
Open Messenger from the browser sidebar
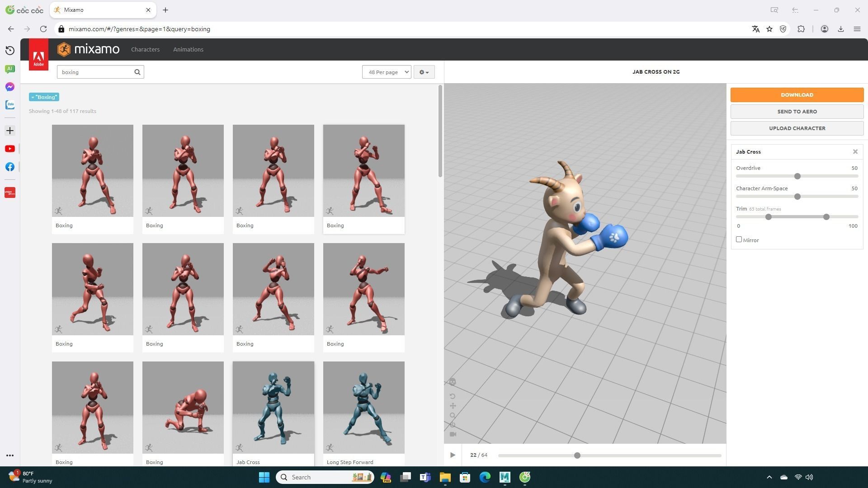[10, 87]
